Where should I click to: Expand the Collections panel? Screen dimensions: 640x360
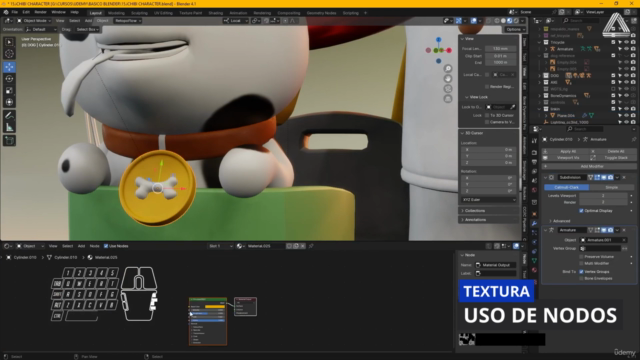[x=475, y=211]
